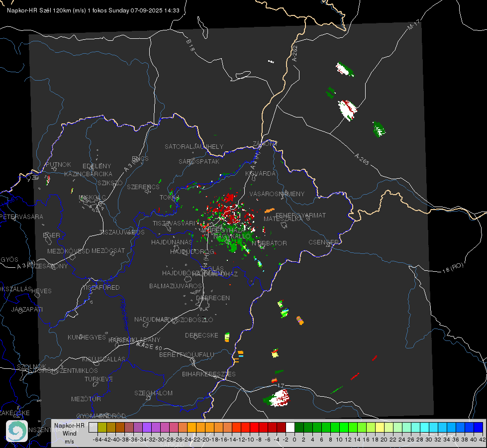Choose the olive swatch between -64 and -42
This screenshot has width=487, height=448.
(x=102, y=428)
